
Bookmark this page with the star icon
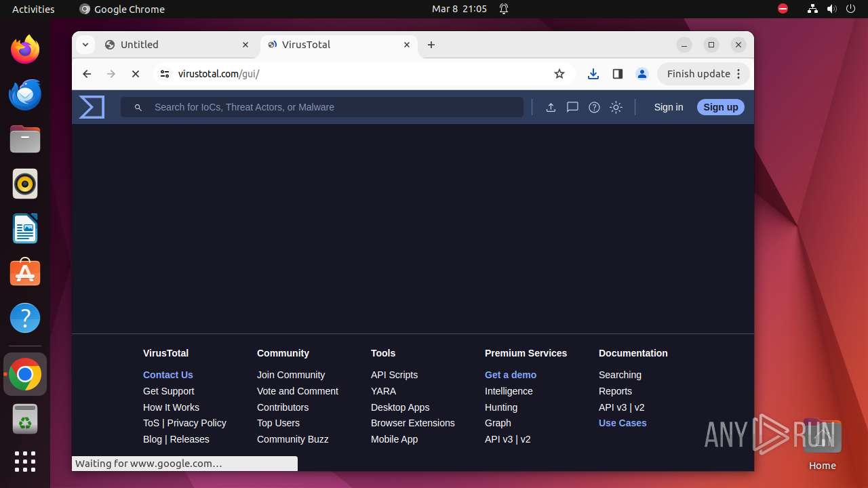point(559,74)
